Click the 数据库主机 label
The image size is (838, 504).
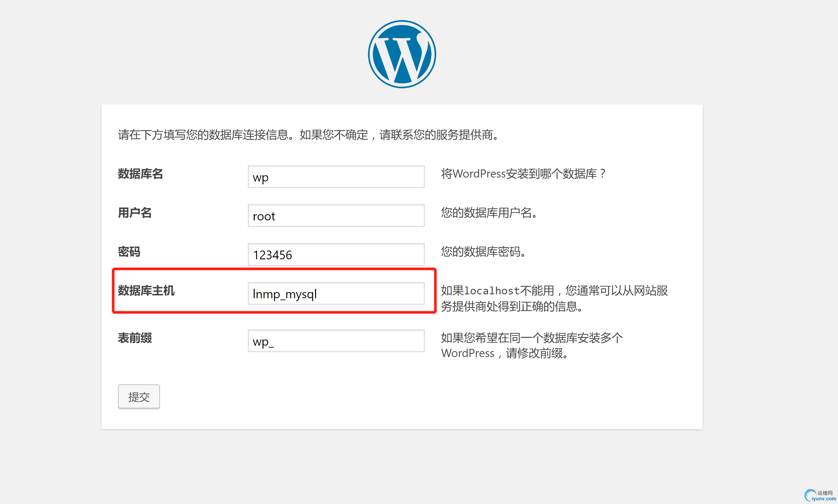tap(146, 291)
